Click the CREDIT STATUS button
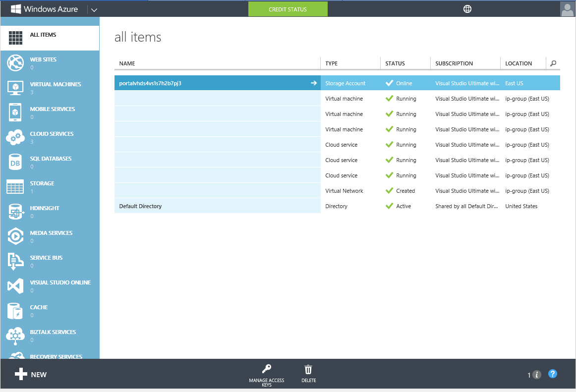576x392 pixels. (288, 9)
